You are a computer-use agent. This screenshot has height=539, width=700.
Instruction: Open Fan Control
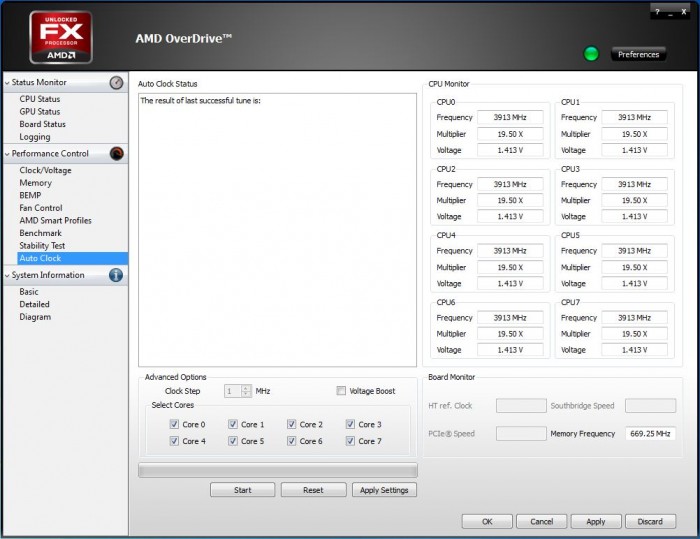pyautogui.click(x=41, y=208)
